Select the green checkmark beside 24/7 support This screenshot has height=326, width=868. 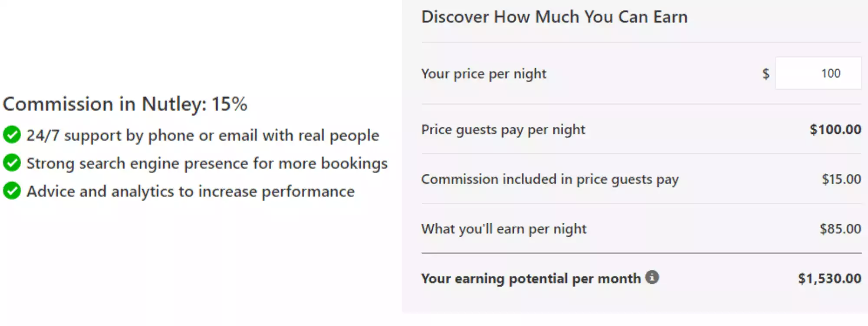coord(12,135)
